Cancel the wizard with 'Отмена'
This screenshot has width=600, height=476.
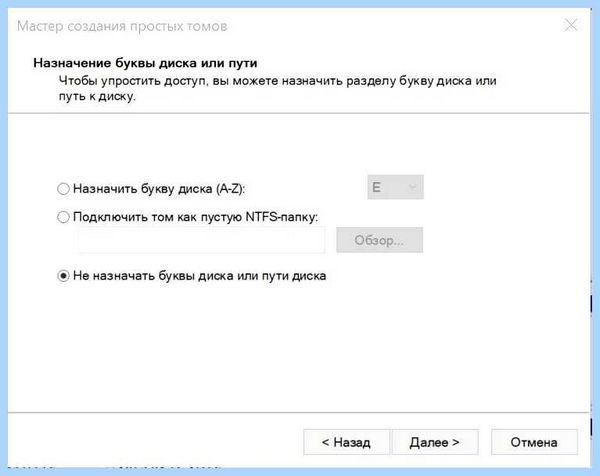click(534, 442)
